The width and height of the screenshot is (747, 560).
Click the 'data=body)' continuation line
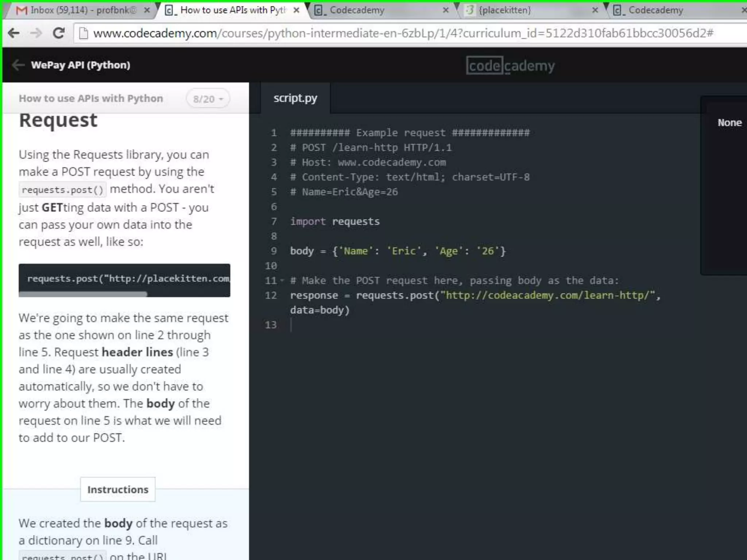[320, 310]
